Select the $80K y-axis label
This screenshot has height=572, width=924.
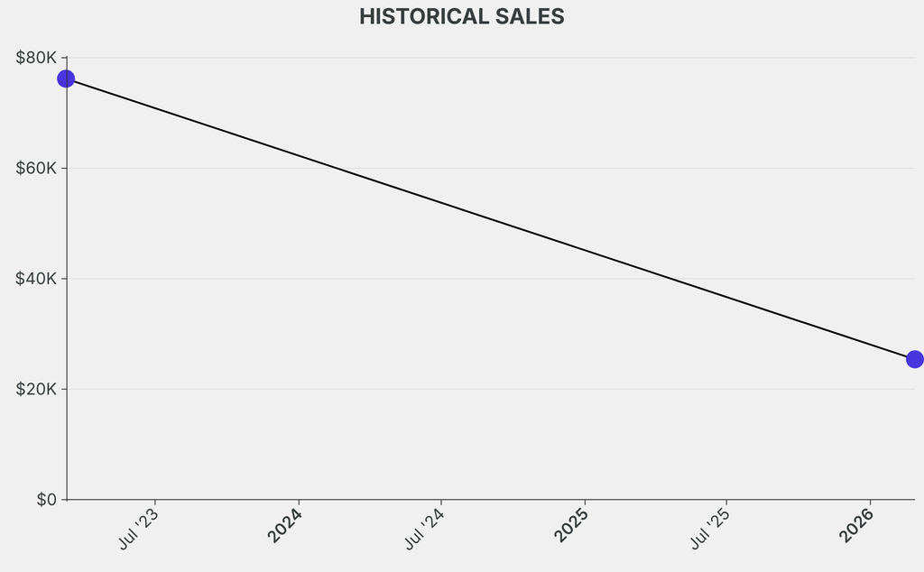pos(35,58)
